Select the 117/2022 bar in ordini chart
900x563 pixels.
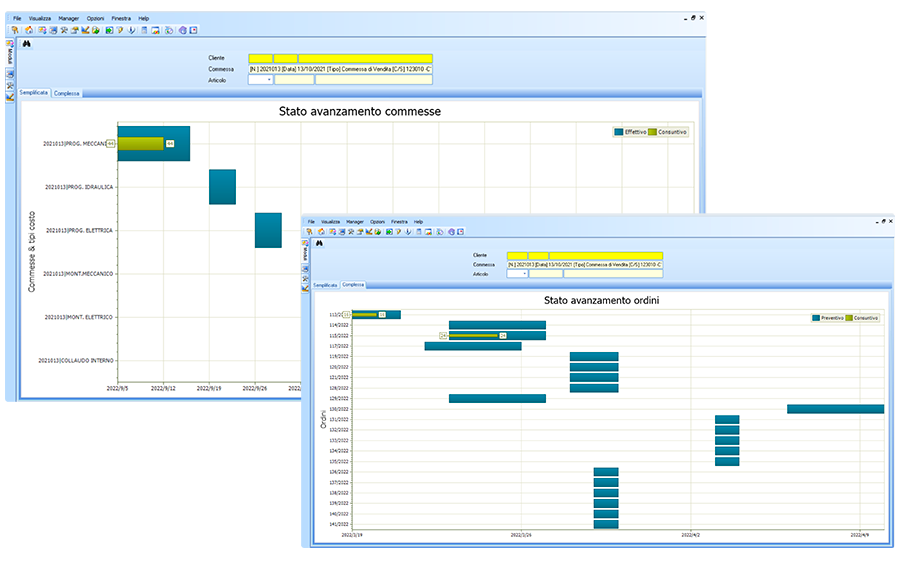(x=473, y=346)
